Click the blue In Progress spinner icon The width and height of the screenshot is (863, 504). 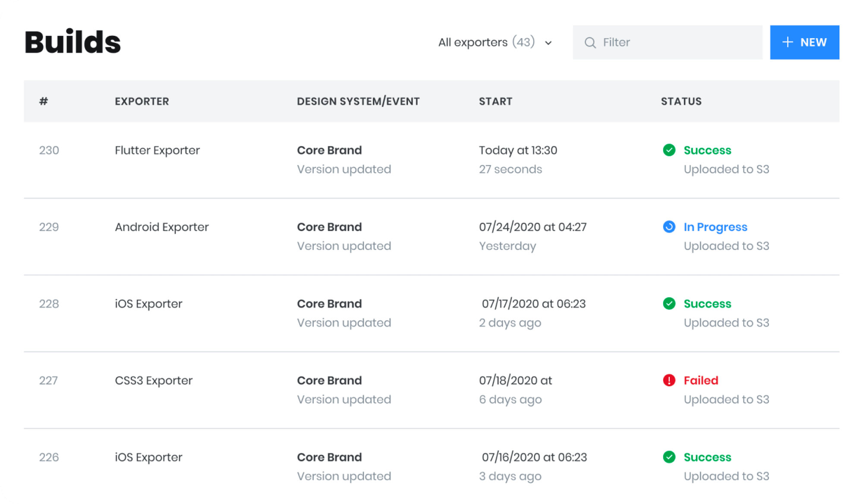669,227
